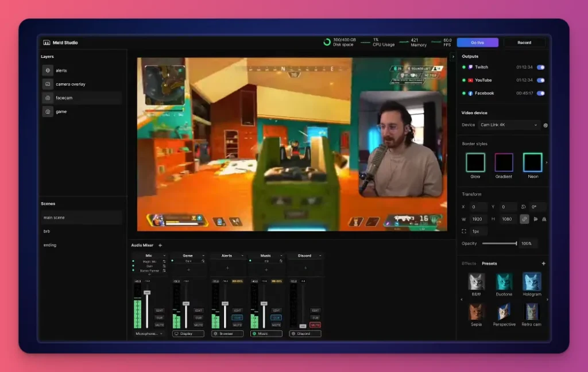This screenshot has height=372, width=588.
Task: Apply the Hologram preset thumbnail
Action: point(532,282)
